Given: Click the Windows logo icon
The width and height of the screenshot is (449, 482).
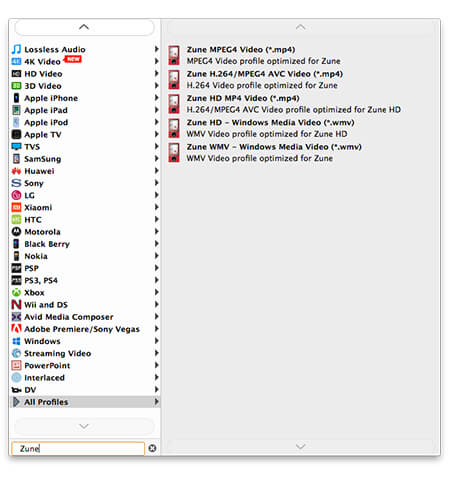Looking at the screenshot, I should pos(16,341).
